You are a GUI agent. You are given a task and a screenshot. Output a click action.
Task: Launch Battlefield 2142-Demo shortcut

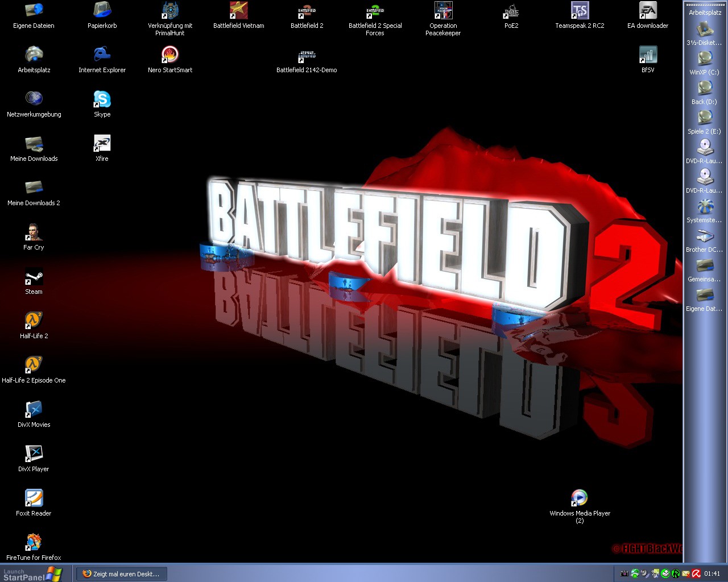click(x=307, y=55)
